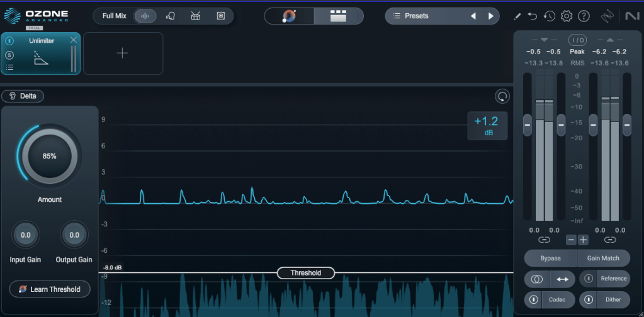Switch to the Full Mix tab
Image resolution: width=644 pixels, height=317 pixels.
[x=116, y=16]
